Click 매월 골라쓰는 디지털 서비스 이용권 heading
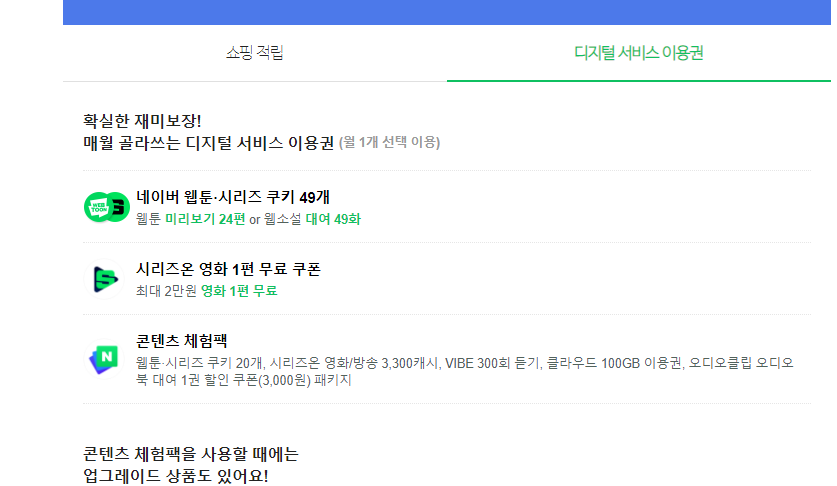This screenshot has height=486, width=837. (x=209, y=143)
